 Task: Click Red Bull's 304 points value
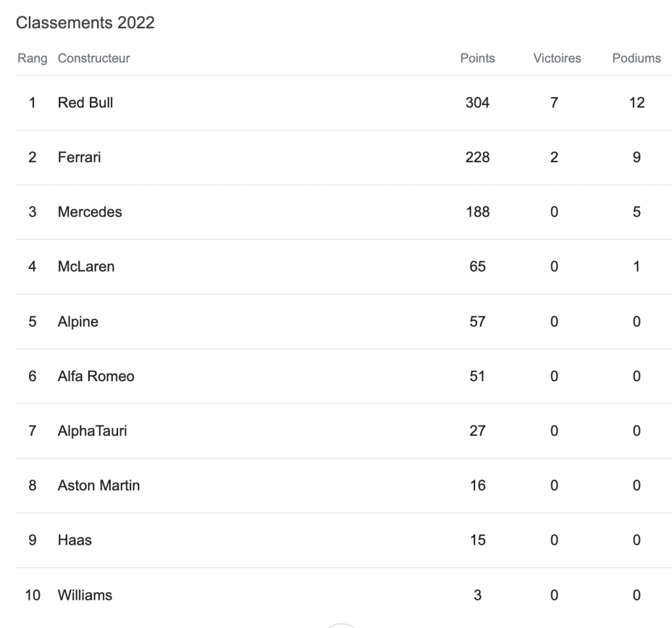[x=478, y=103]
